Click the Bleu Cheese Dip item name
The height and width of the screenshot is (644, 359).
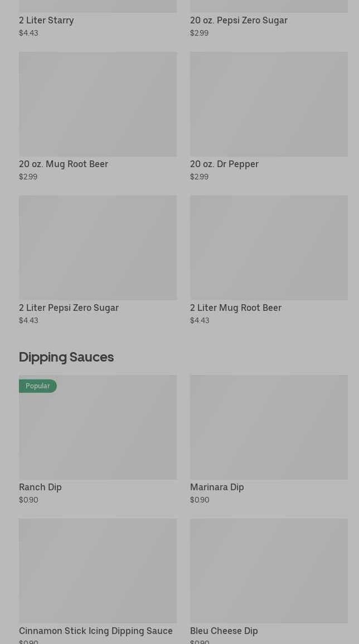[x=224, y=631]
